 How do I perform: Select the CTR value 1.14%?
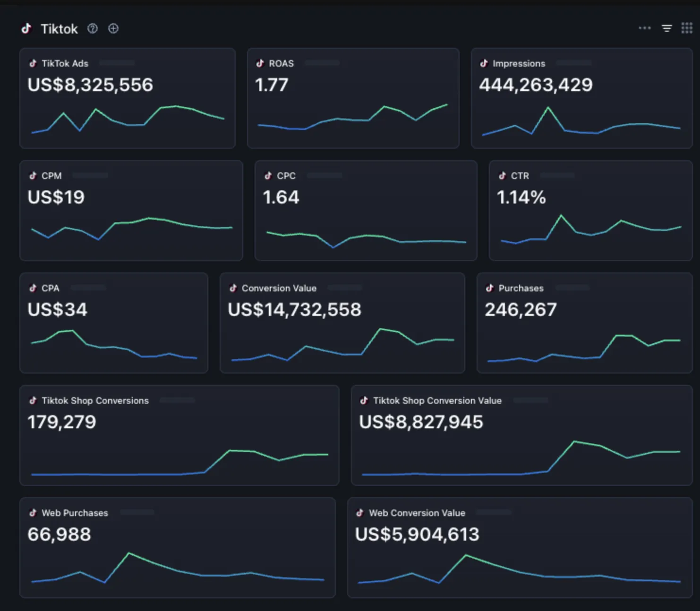[x=521, y=197]
